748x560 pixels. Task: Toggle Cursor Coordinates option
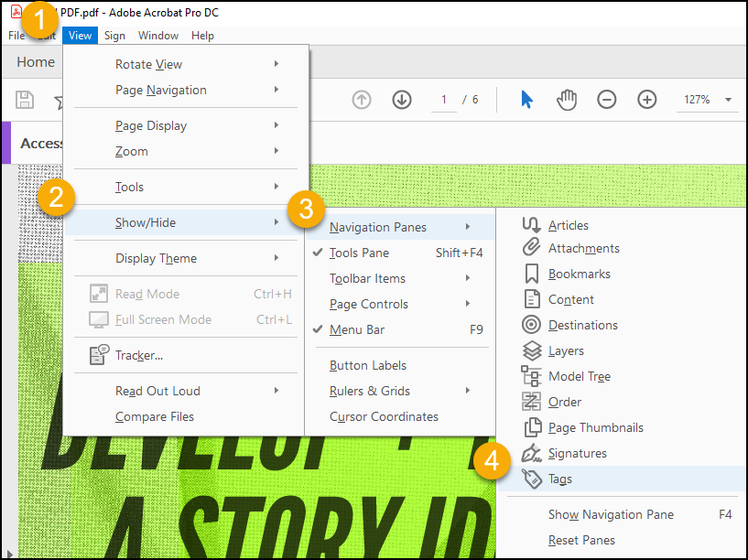pyautogui.click(x=400, y=417)
